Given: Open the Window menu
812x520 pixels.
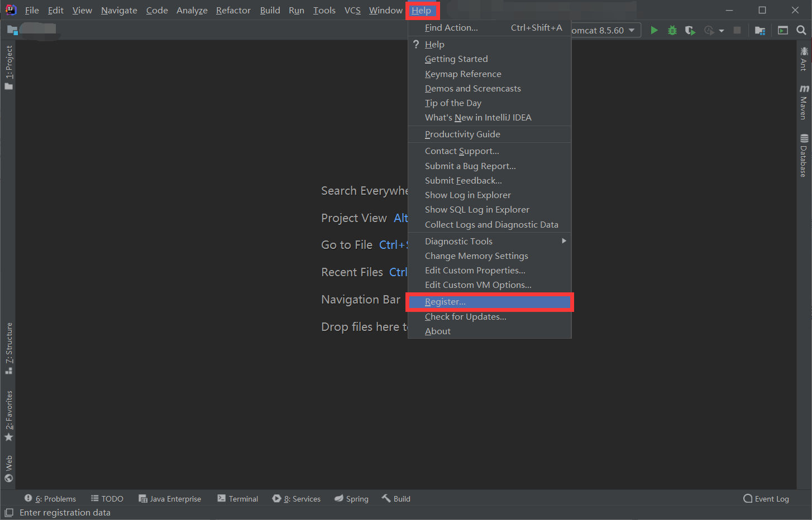Looking at the screenshot, I should (385, 10).
